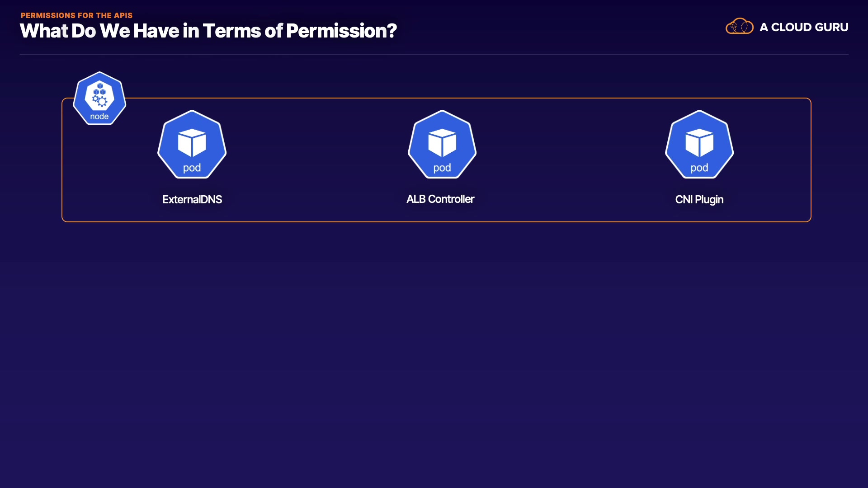Click white cube in CNI Plugin pod

coord(699,142)
